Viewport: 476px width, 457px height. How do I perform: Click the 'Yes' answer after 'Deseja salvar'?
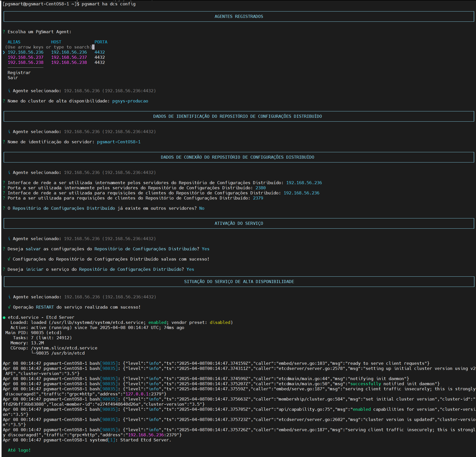point(206,249)
